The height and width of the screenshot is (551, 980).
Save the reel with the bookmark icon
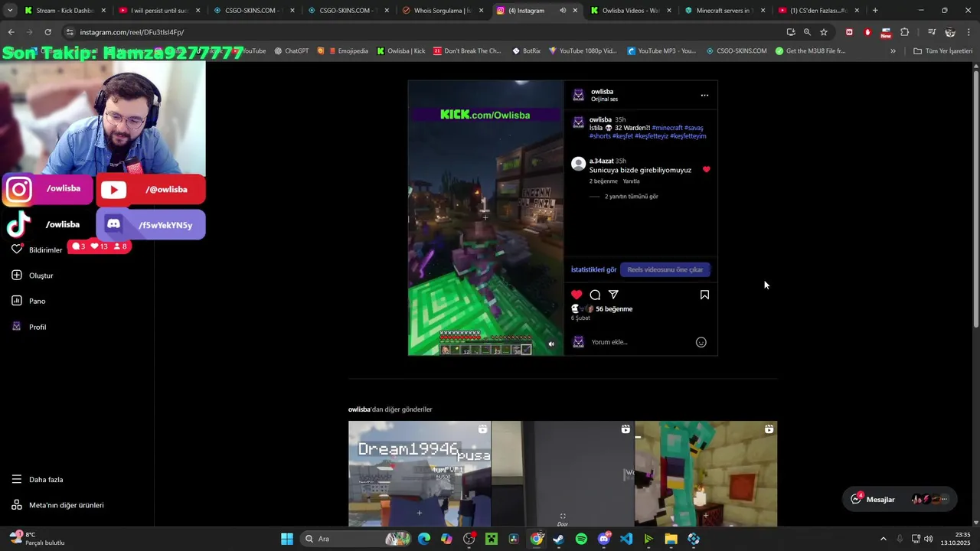pyautogui.click(x=704, y=295)
